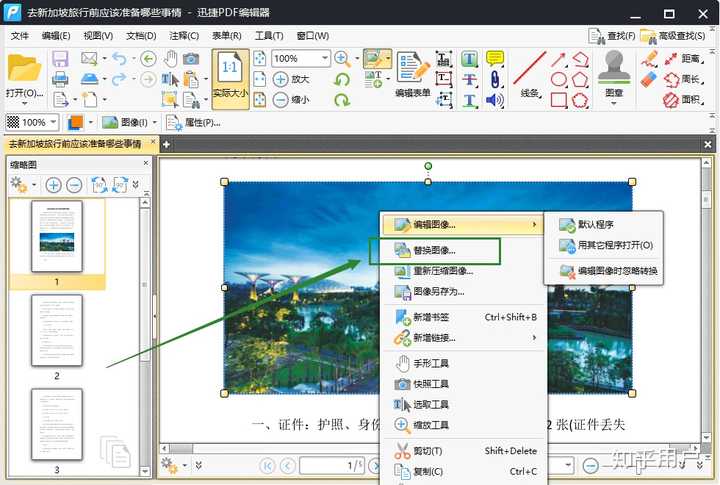
Task: Choose 剪切(T) from context menu
Action: tap(464, 451)
